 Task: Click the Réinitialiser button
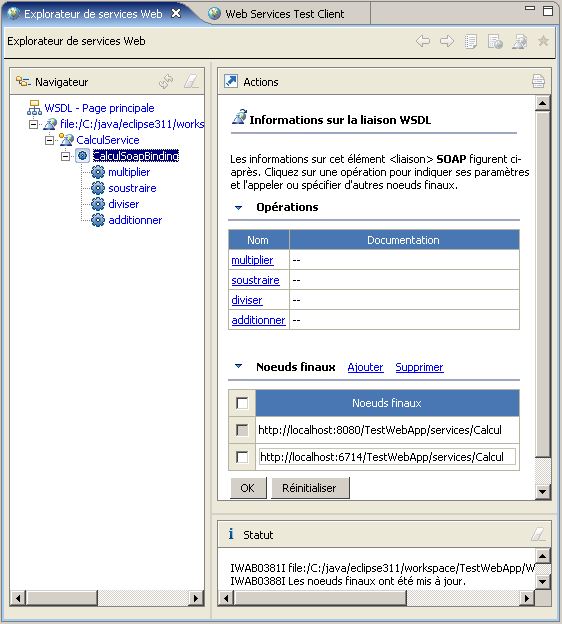click(309, 488)
